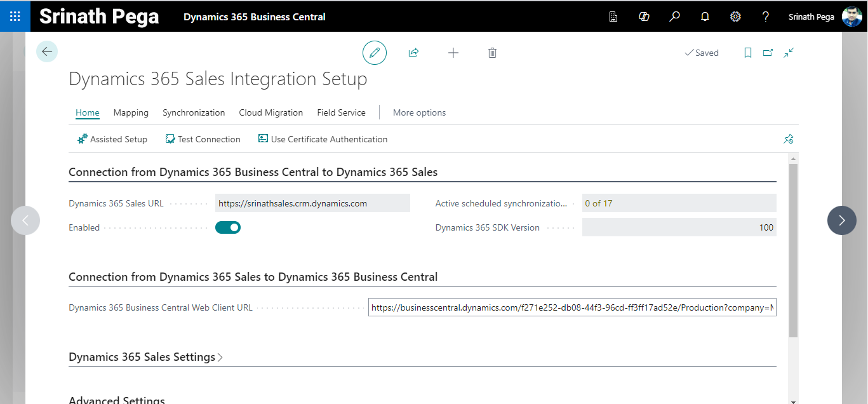Click Use Certificate Authentication
This screenshot has width=868, height=404.
pyautogui.click(x=323, y=139)
